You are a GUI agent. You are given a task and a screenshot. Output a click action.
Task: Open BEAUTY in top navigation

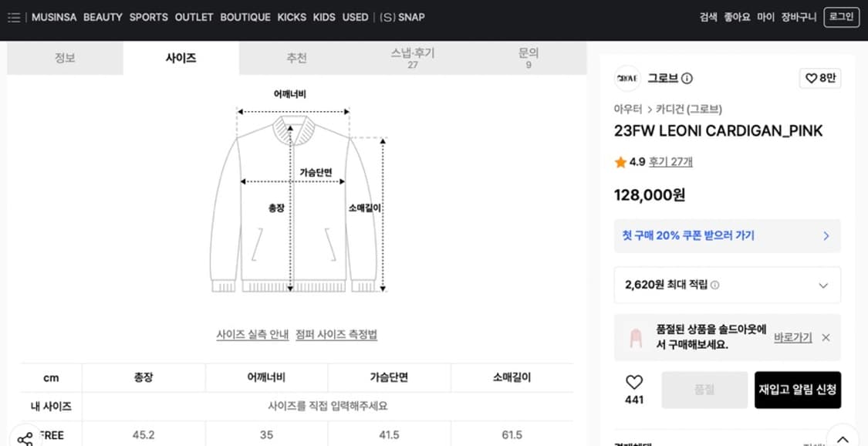click(103, 17)
